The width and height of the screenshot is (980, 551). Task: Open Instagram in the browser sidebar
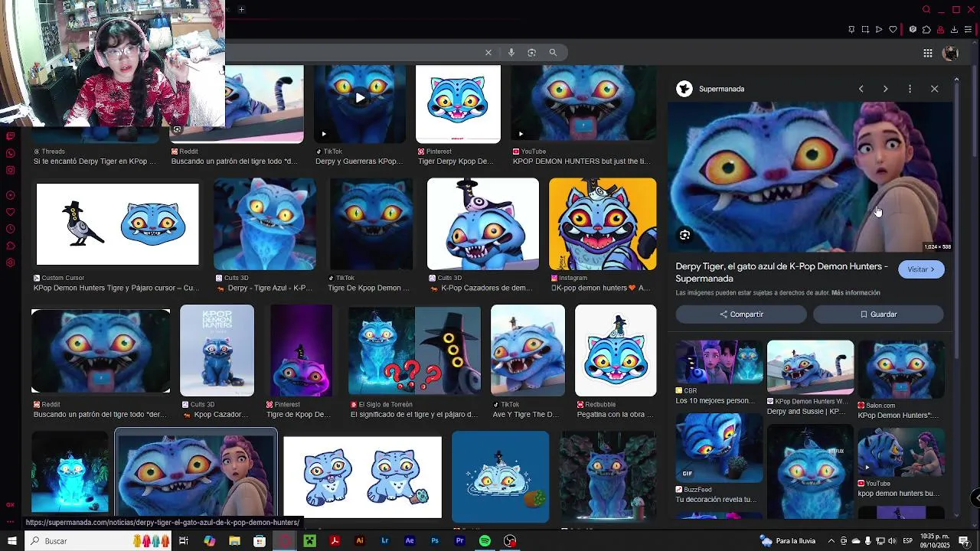[11, 170]
